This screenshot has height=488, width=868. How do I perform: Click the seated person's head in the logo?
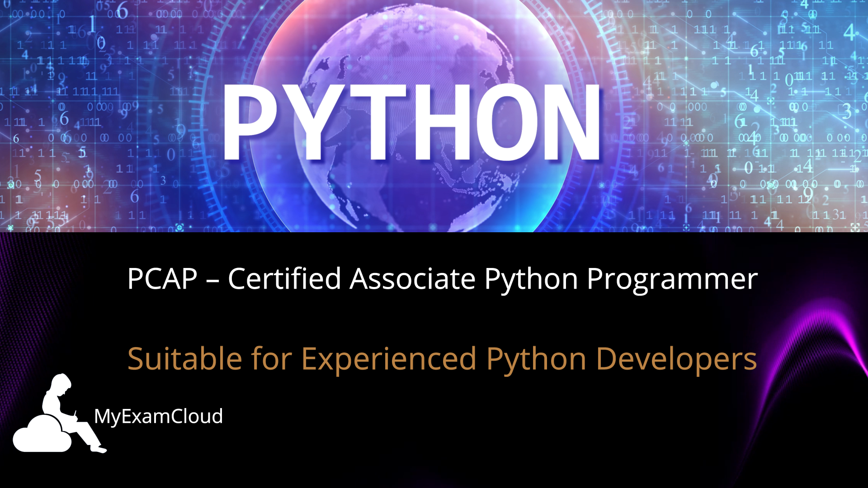click(61, 384)
